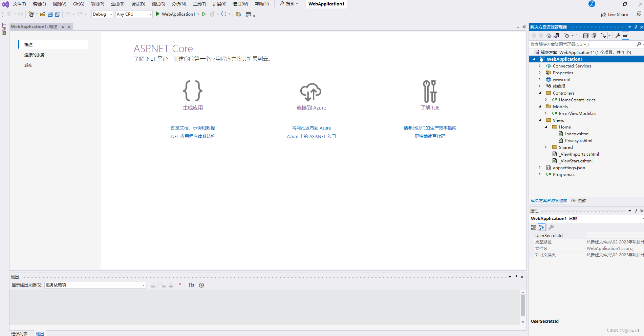Toggle word wrap in Output panel
Screen dimensions: 644x336
point(191,285)
